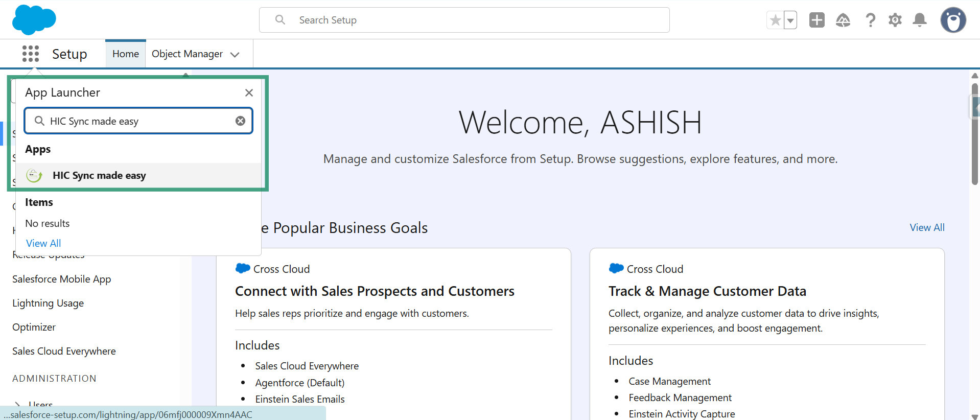The image size is (980, 420).
Task: Open the setup gear icon
Action: click(895, 20)
